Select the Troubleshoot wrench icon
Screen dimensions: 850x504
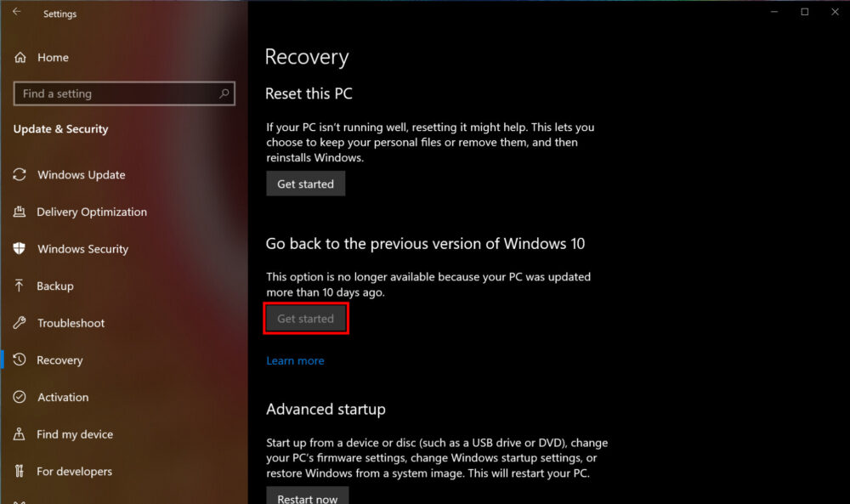point(20,323)
